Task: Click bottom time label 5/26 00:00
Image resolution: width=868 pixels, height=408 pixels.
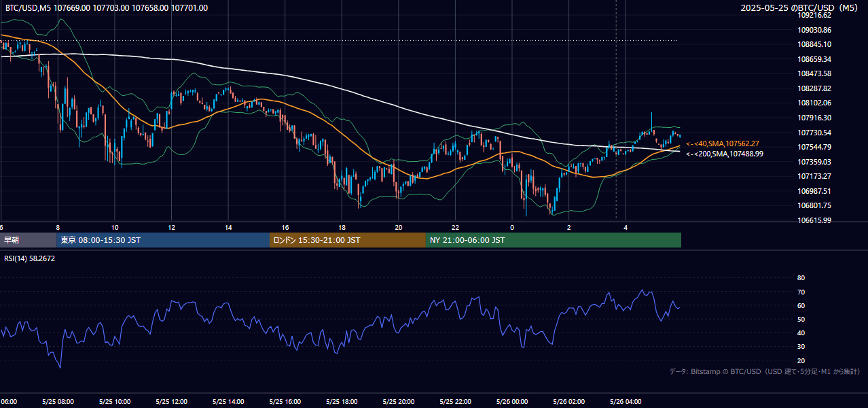Action: tap(512, 402)
